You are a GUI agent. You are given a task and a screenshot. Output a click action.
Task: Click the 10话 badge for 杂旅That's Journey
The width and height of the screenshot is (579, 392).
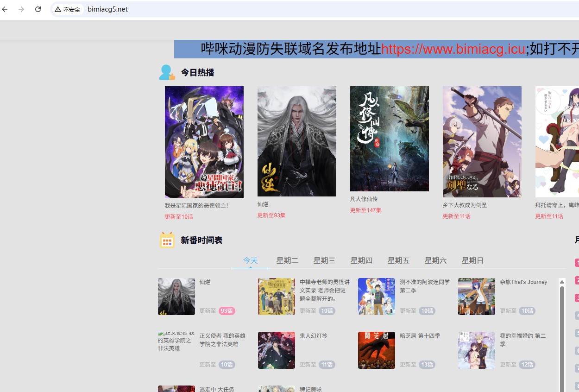pyautogui.click(x=527, y=311)
